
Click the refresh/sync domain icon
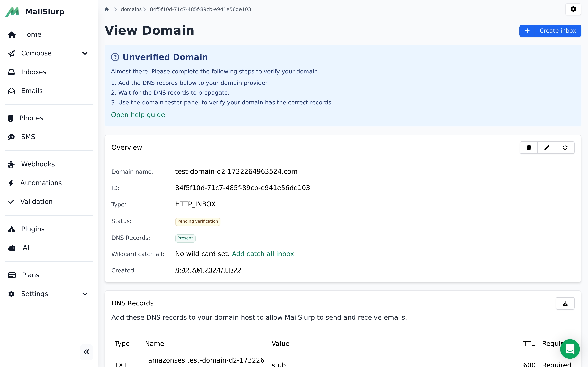(565, 148)
